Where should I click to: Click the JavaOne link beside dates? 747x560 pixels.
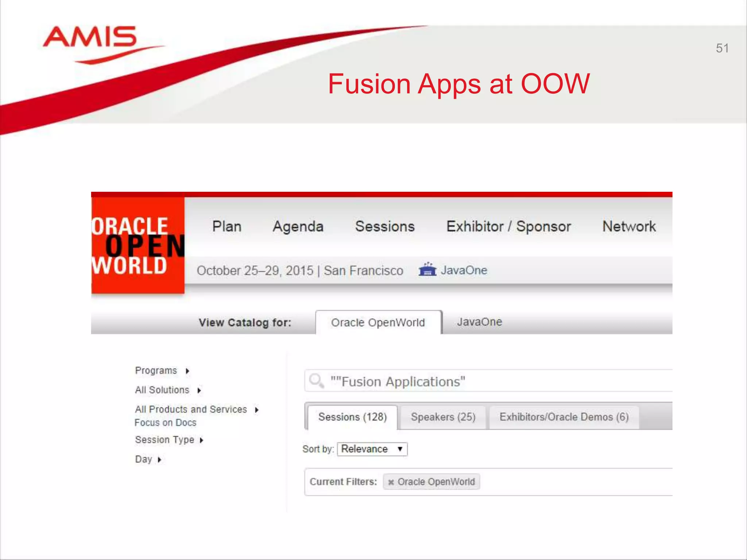pos(464,270)
